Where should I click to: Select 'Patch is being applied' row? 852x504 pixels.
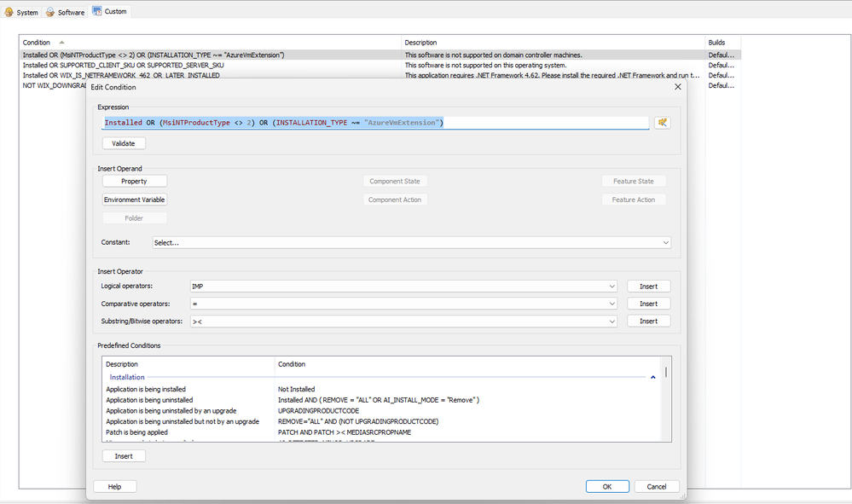[380, 432]
